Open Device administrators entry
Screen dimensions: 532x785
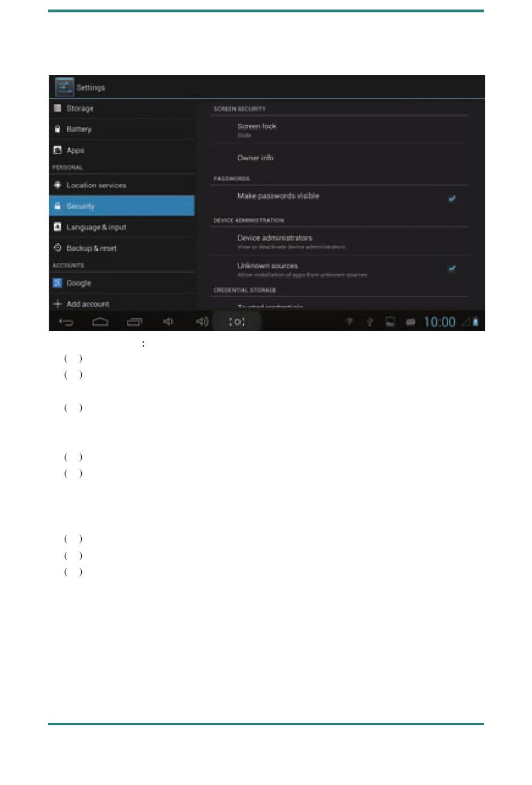[x=339, y=241]
